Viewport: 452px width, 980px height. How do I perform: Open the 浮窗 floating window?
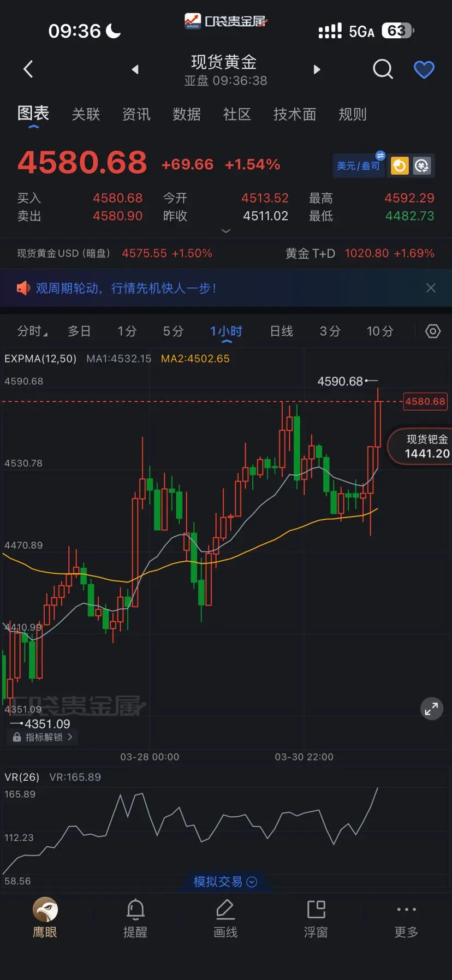click(316, 919)
